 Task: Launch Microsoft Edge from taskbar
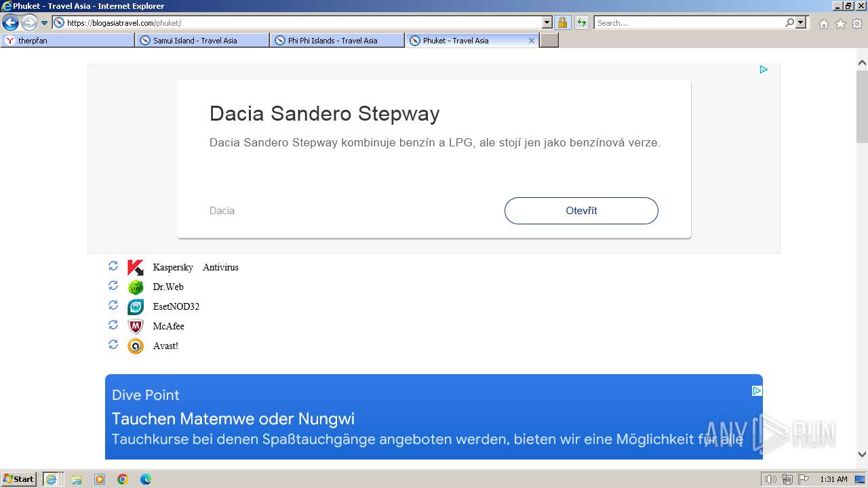pyautogui.click(x=146, y=479)
